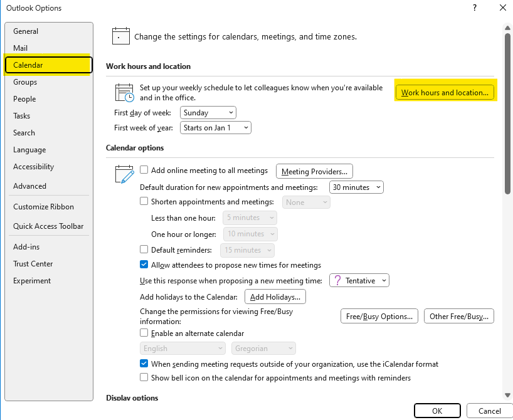Confirm settings with the OK button
This screenshot has height=420, width=513.
[x=437, y=411]
